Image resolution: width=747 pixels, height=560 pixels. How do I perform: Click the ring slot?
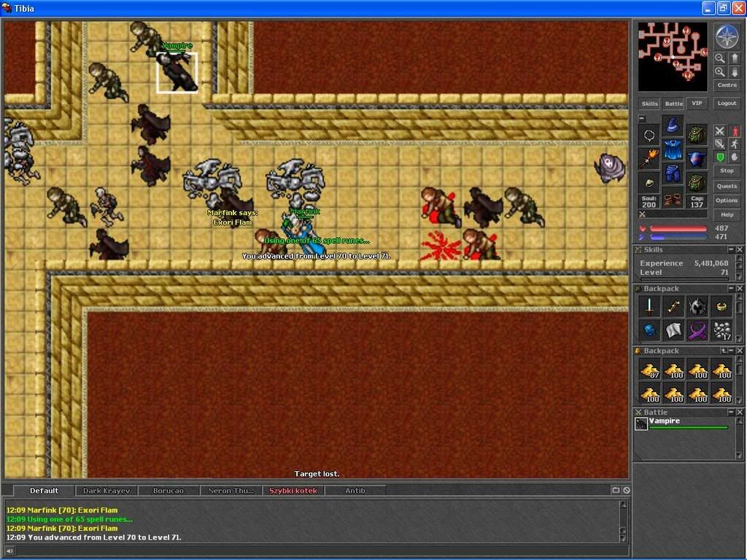(x=649, y=183)
